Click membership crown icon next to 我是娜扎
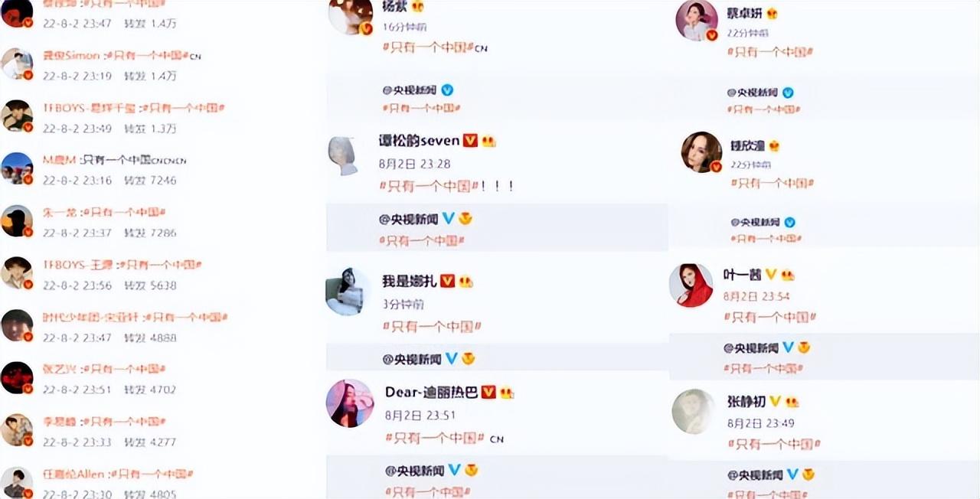Screen dimensions: 980x499 [466, 281]
